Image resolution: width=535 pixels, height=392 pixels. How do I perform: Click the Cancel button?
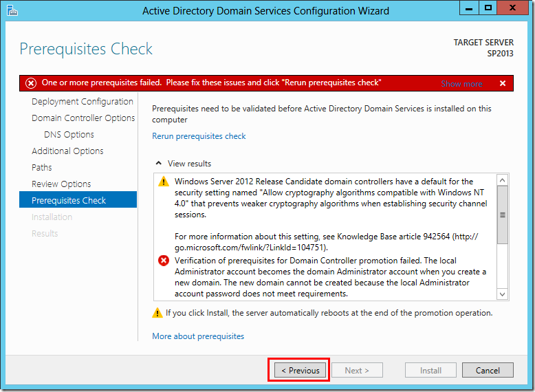click(487, 370)
